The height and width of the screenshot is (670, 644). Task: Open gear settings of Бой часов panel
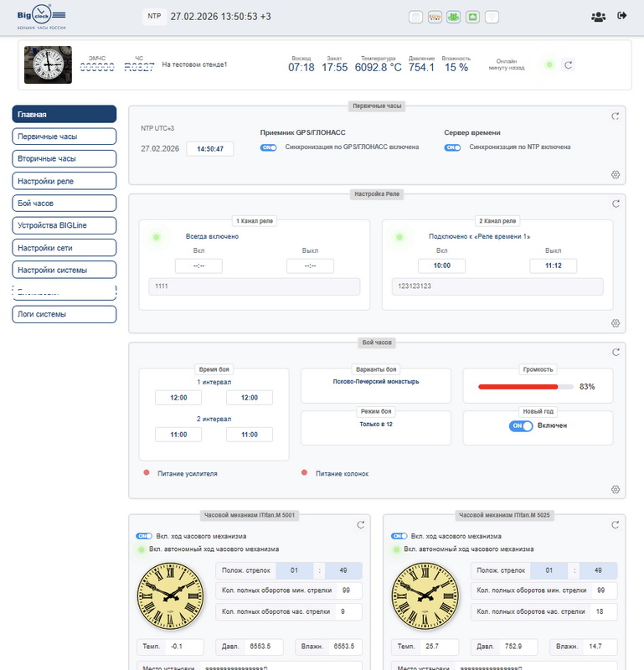tap(616, 490)
